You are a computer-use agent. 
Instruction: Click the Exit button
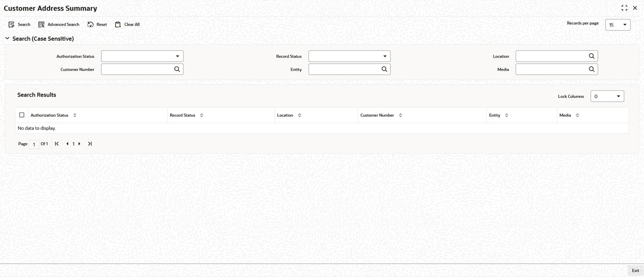click(635, 270)
